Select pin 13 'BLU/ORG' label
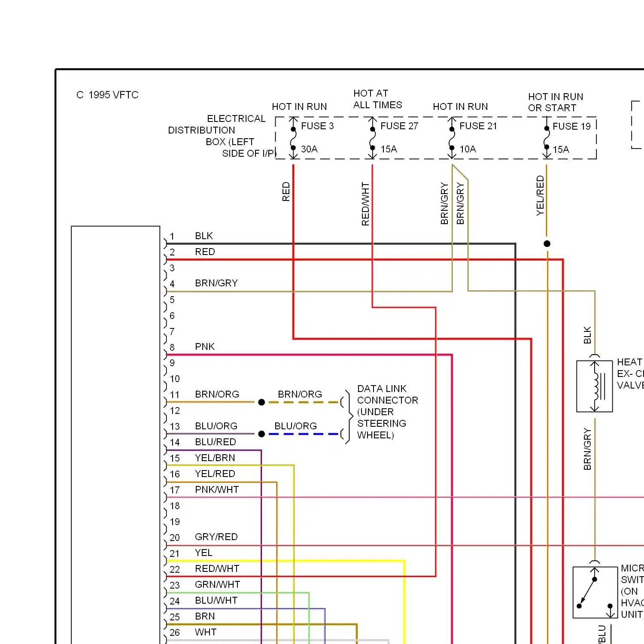Screen dimensions: 644x644 click(x=216, y=426)
